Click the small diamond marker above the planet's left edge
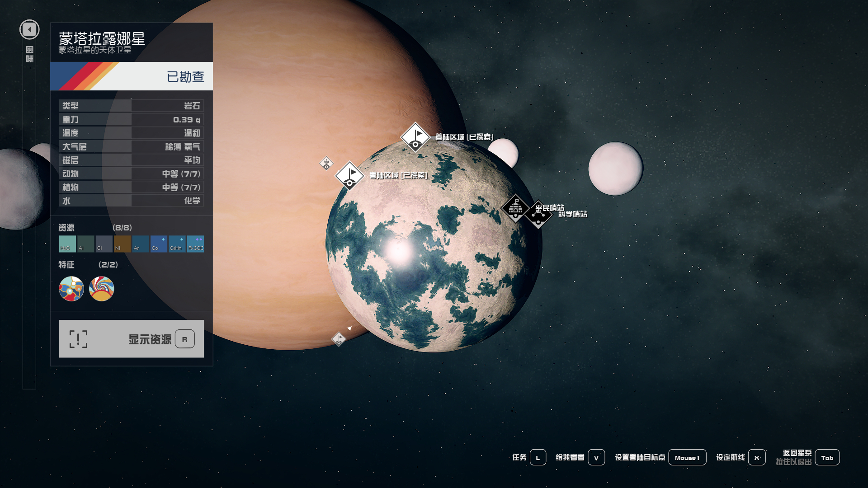This screenshot has width=868, height=488. [x=326, y=163]
